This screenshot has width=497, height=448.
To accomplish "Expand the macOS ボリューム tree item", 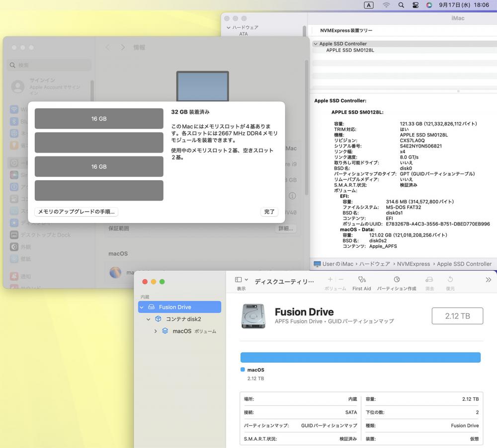I will point(156,331).
